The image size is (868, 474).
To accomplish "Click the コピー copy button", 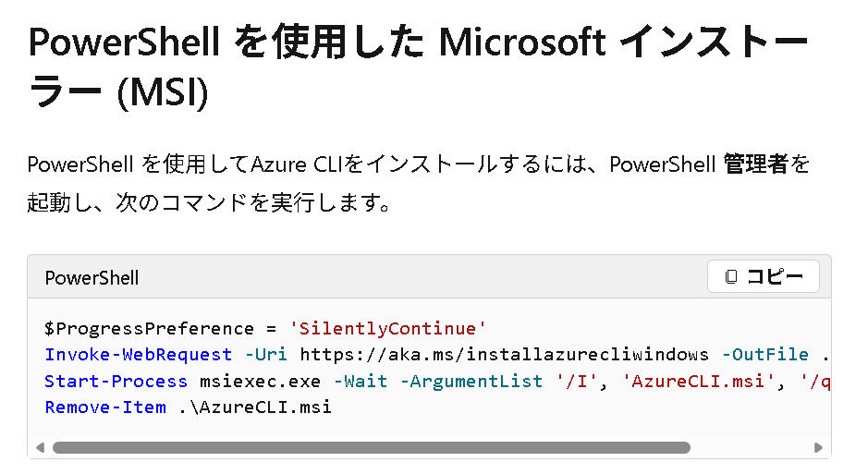I will click(x=763, y=276).
